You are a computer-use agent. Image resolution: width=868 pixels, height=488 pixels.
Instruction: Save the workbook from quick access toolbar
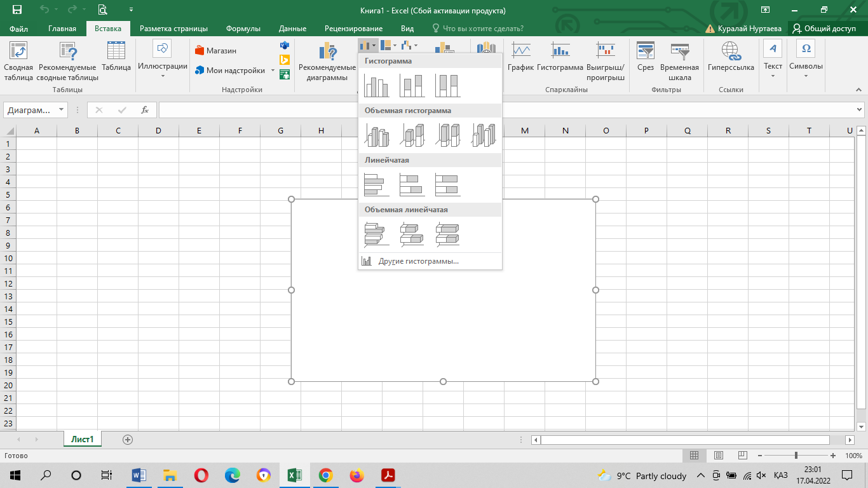point(17,10)
